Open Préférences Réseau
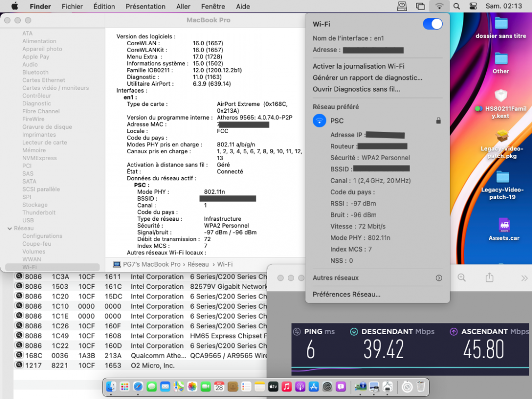 (346, 294)
